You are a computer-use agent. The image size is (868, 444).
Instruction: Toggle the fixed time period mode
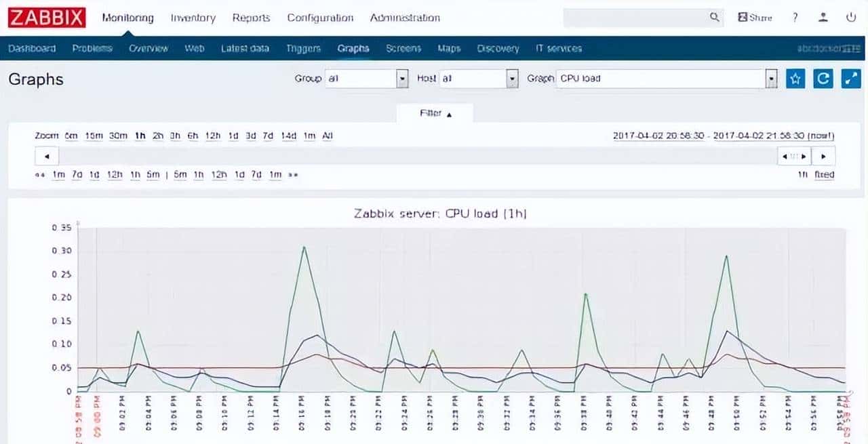(824, 175)
